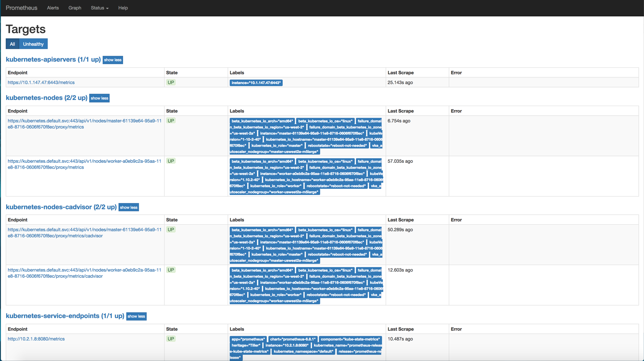
Task: Click the Prometheus logo icon
Action: pos(22,8)
